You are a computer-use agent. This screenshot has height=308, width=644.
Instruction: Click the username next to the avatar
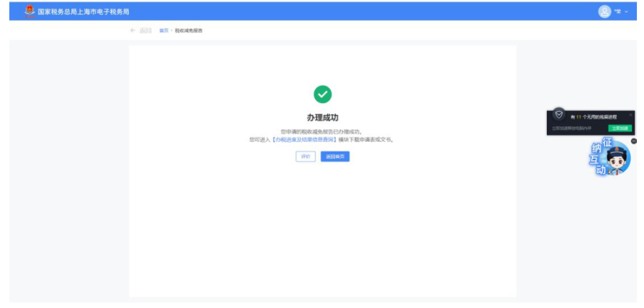pos(618,12)
